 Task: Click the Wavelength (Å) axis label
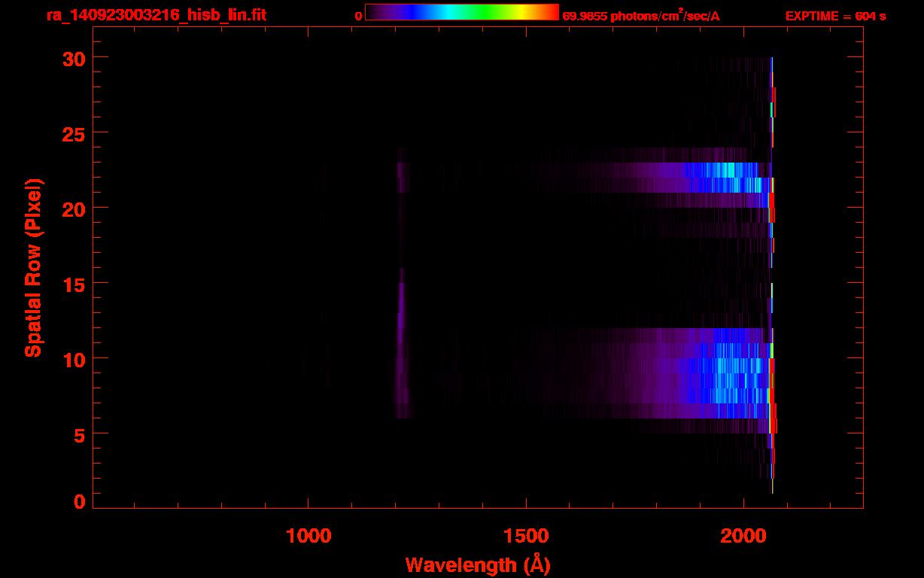pyautogui.click(x=478, y=564)
